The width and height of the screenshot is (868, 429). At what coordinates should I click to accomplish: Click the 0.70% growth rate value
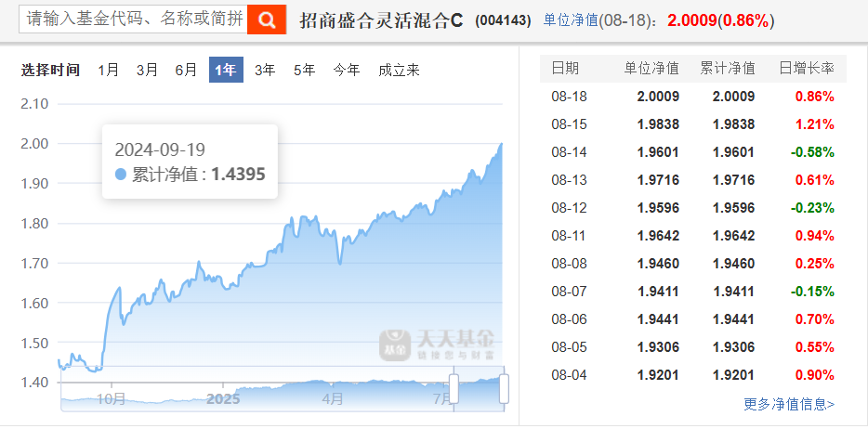click(815, 319)
